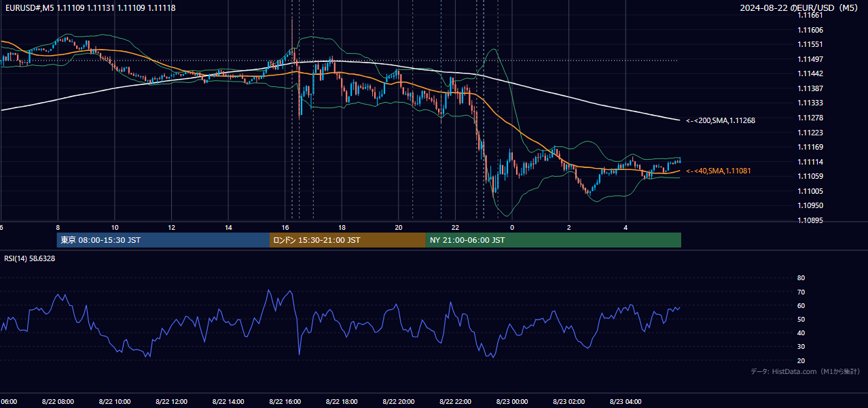868x408 pixels.
Task: Click price axis value 1.11005
Action: [x=810, y=191]
